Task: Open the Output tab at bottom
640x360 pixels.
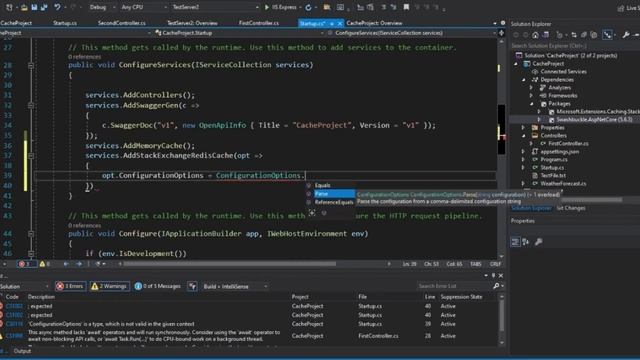Action: click(x=22, y=351)
